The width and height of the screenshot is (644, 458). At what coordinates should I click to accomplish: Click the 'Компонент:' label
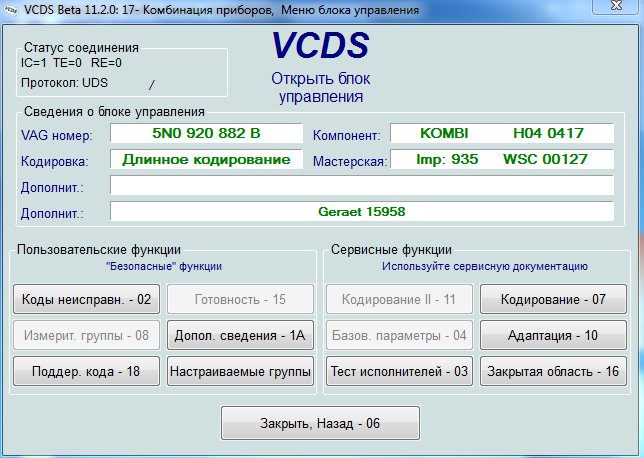tap(347, 135)
